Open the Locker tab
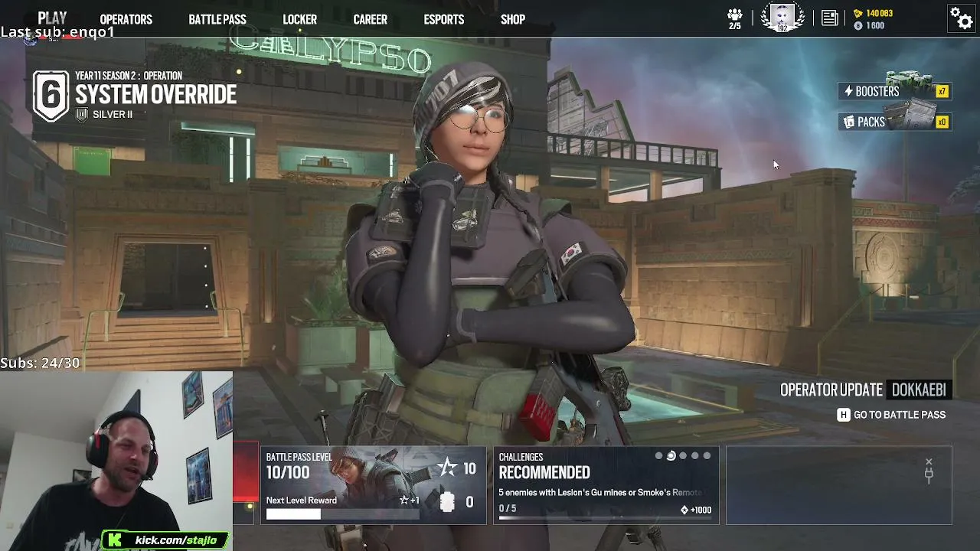The width and height of the screenshot is (980, 551). (300, 19)
